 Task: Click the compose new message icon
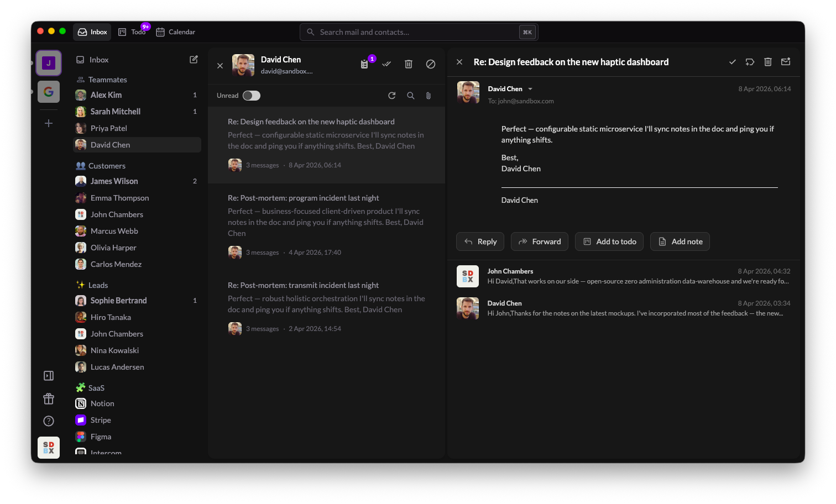pos(194,60)
